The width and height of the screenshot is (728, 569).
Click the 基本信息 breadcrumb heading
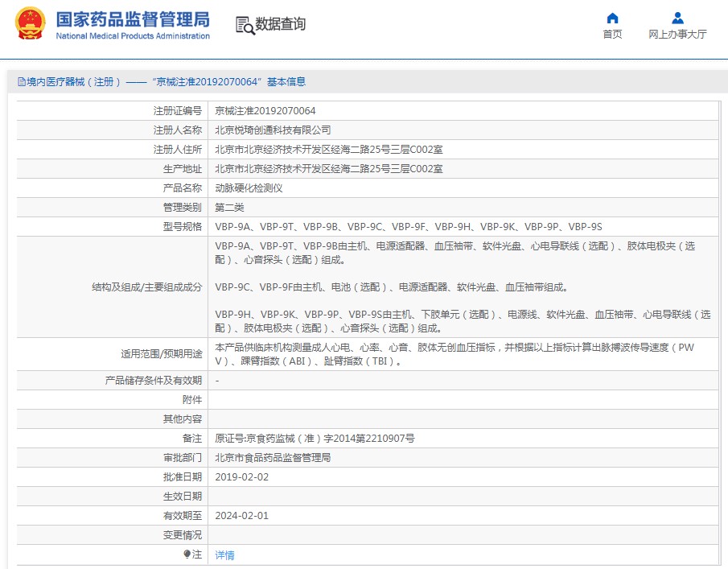point(286,82)
